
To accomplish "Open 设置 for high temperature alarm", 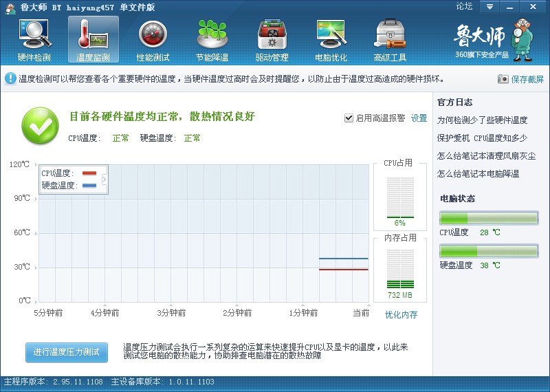I will [x=419, y=118].
